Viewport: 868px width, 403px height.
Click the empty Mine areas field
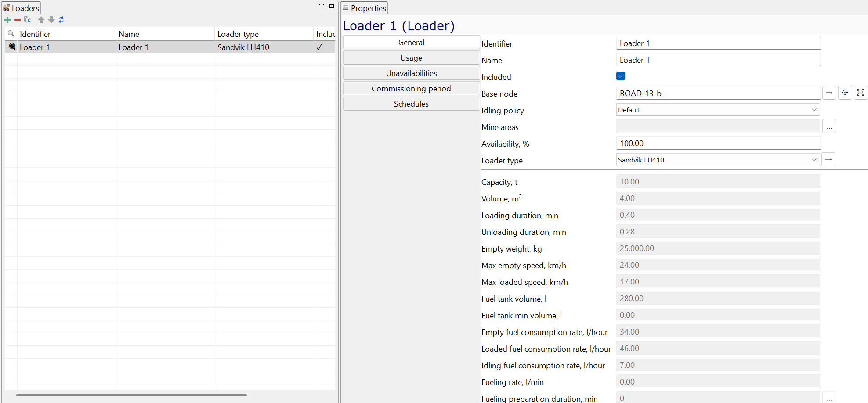pos(718,126)
